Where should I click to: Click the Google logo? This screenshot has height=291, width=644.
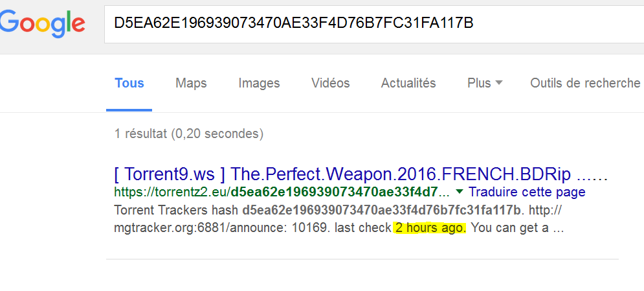click(x=43, y=23)
